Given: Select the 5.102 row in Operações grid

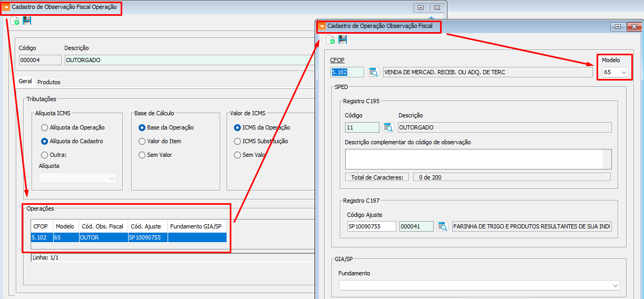Looking at the screenshot, I should pyautogui.click(x=40, y=237).
